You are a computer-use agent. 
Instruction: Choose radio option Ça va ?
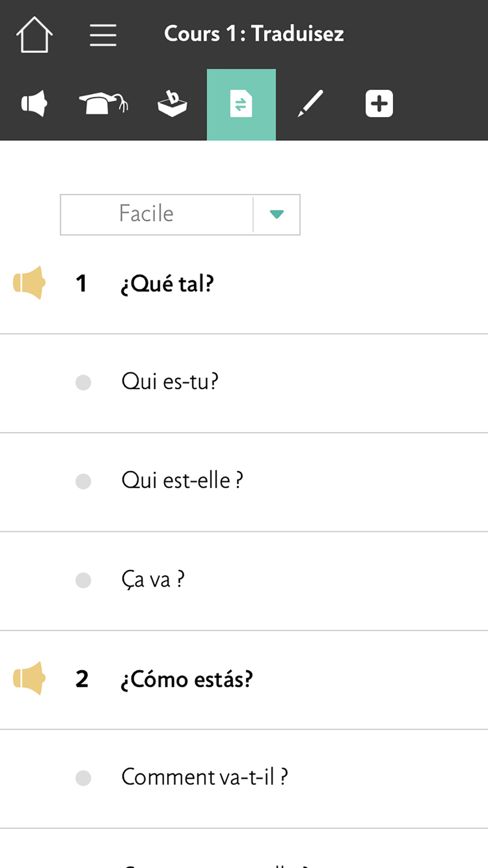click(x=83, y=580)
